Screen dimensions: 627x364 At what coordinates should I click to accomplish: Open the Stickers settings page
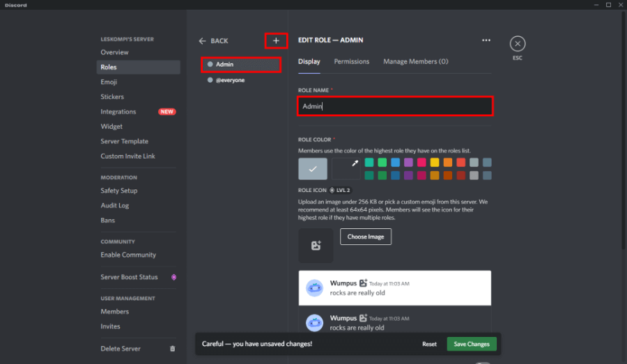coord(138,97)
